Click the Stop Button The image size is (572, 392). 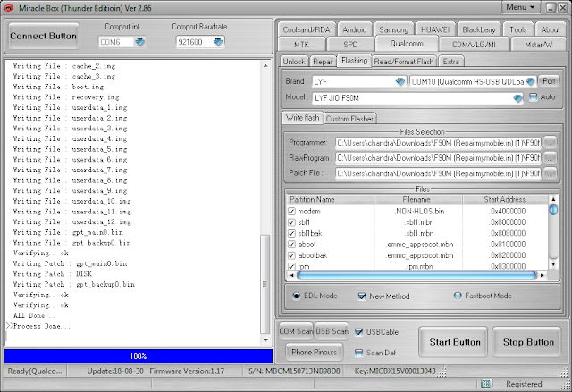coord(528,342)
